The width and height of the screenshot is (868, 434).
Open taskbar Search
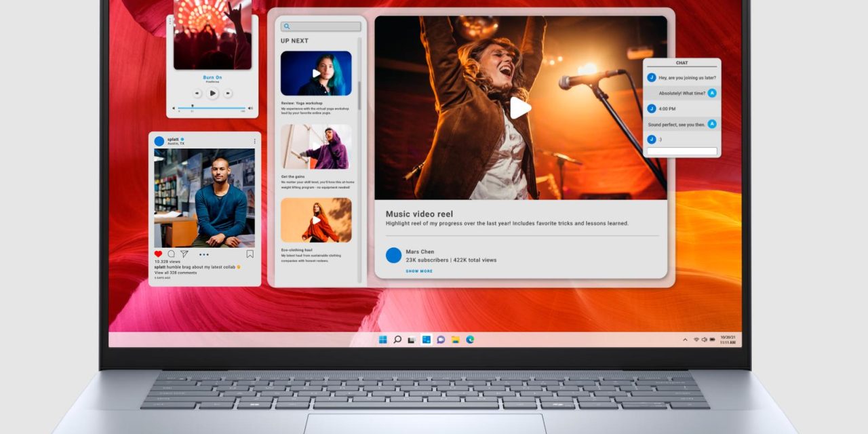click(x=397, y=339)
